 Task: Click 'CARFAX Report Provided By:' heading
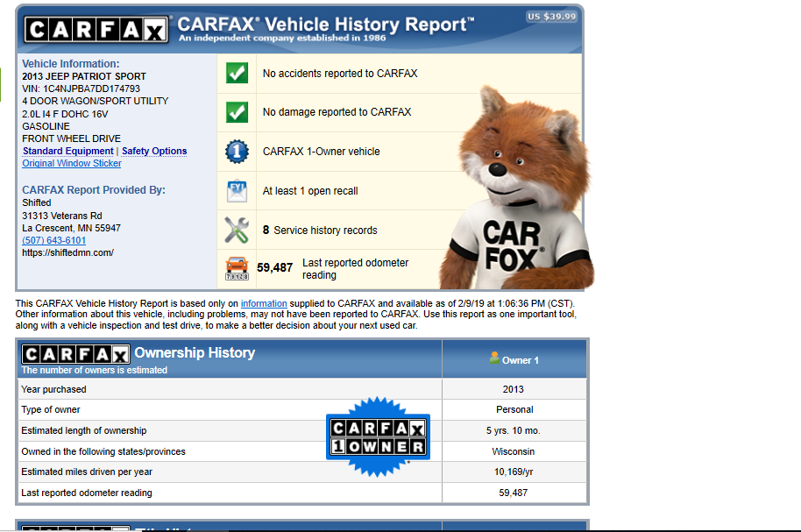(94, 190)
